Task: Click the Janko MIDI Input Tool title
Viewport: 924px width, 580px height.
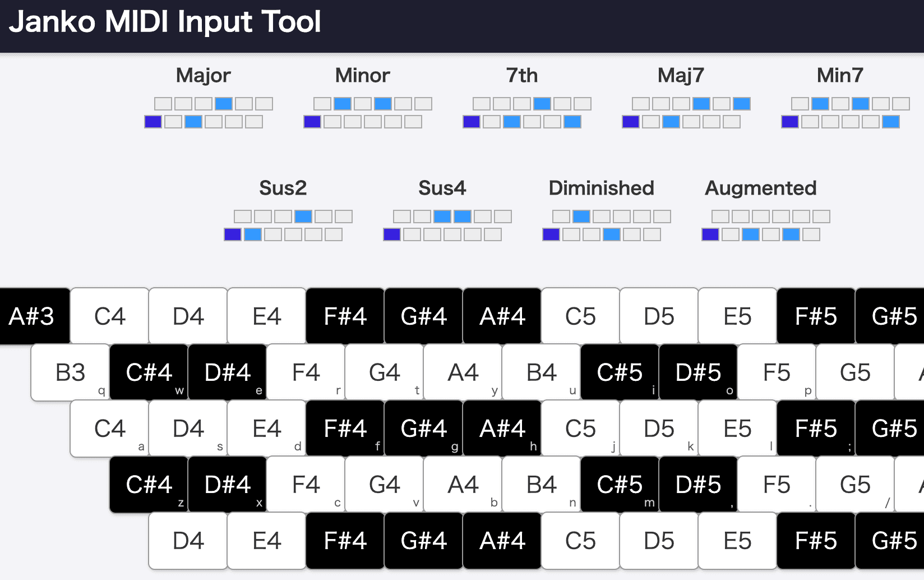Action: coord(165,22)
